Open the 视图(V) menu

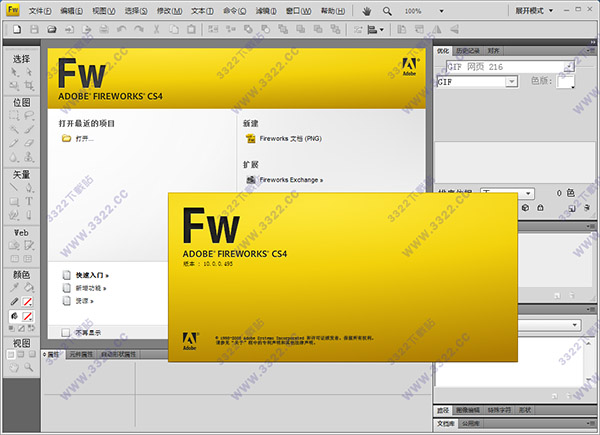pyautogui.click(x=104, y=11)
